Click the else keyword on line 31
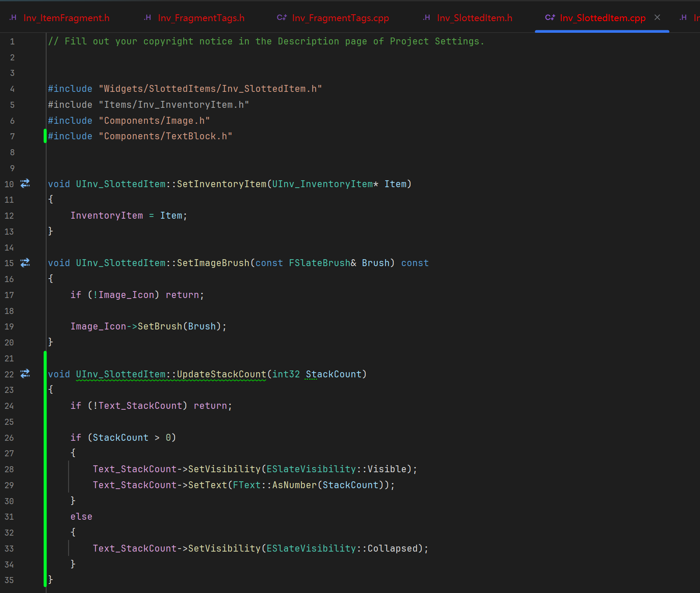 [x=82, y=517]
